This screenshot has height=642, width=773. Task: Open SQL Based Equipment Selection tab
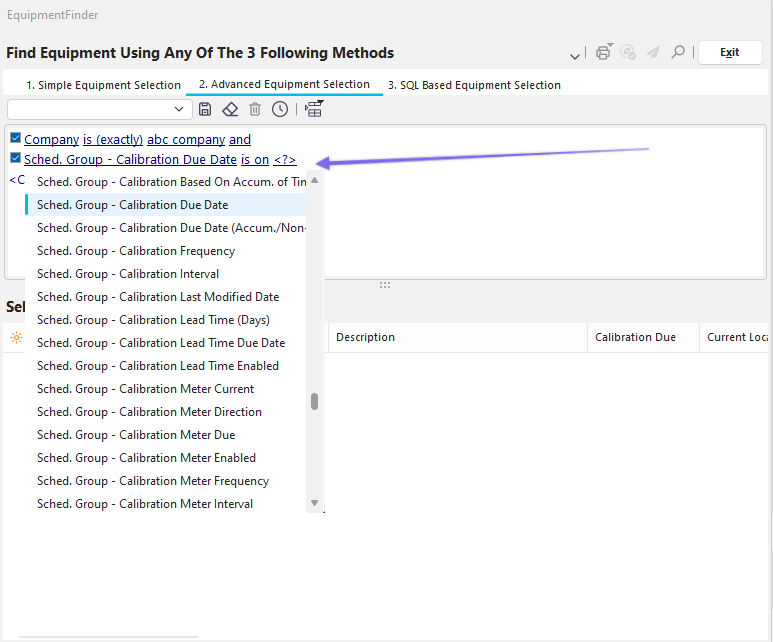pos(474,85)
